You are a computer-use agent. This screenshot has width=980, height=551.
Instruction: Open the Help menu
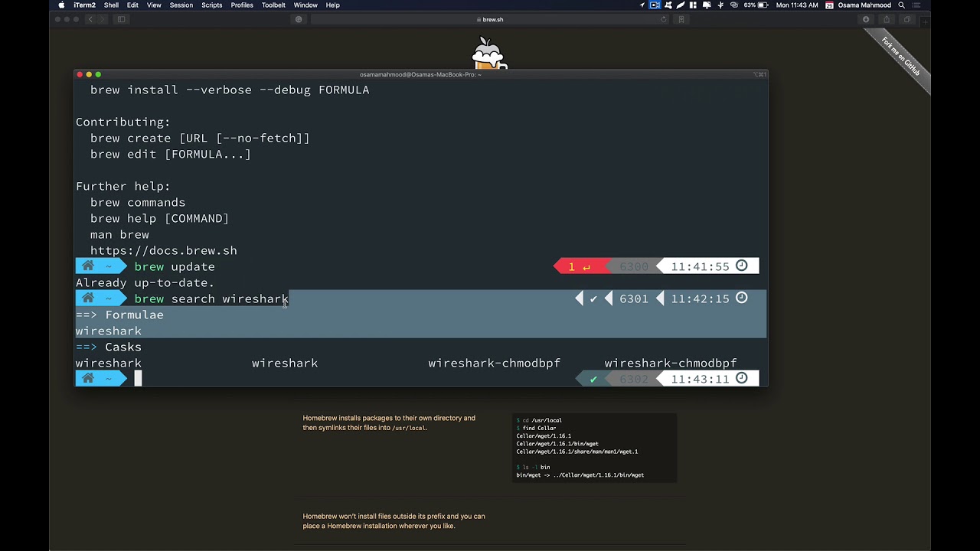point(332,5)
